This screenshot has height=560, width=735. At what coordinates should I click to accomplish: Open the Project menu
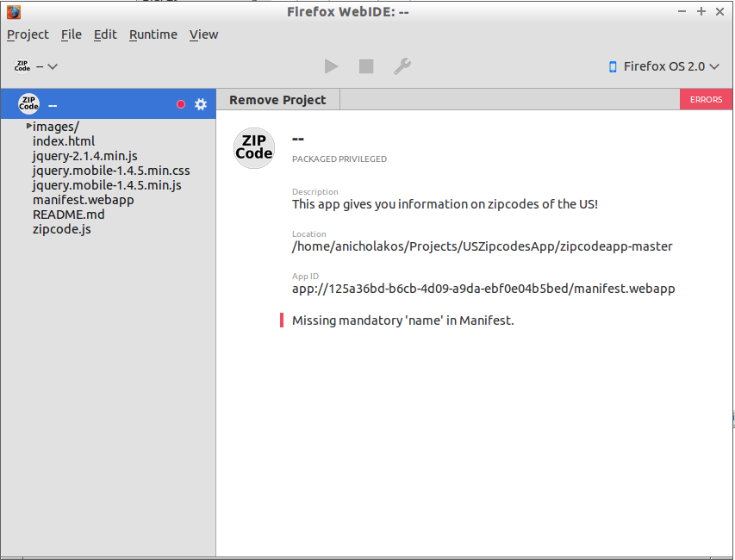tap(28, 34)
